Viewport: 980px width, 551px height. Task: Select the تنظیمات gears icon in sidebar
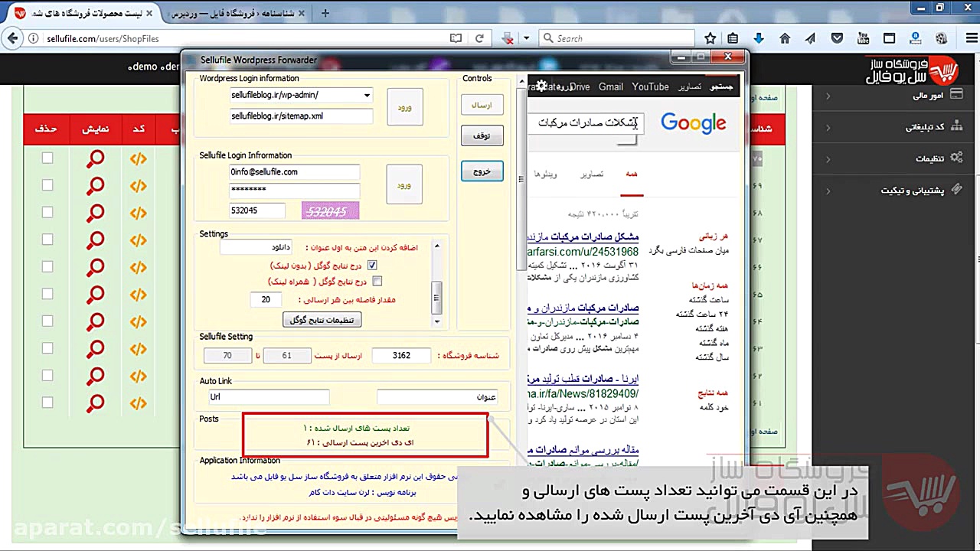point(956,158)
